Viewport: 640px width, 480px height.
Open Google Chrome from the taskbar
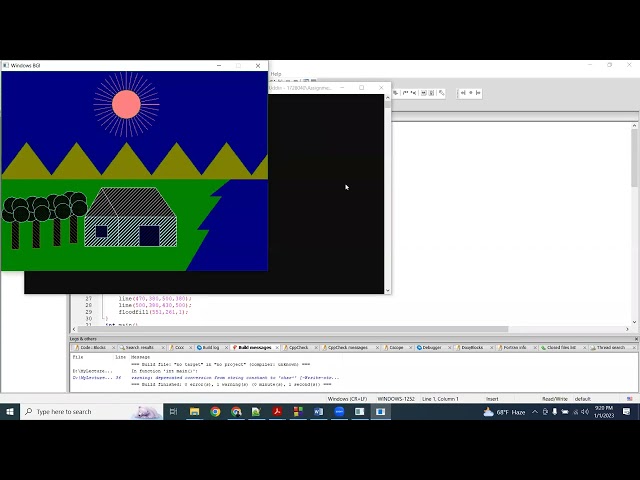coord(215,412)
